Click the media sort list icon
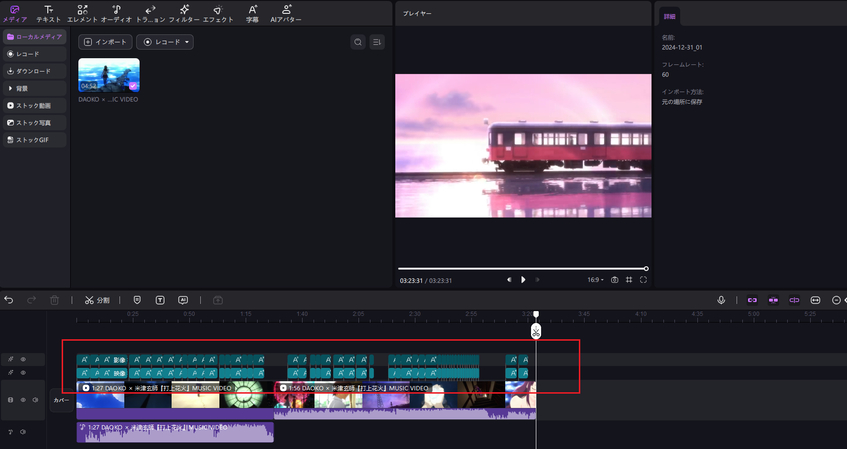 point(377,42)
